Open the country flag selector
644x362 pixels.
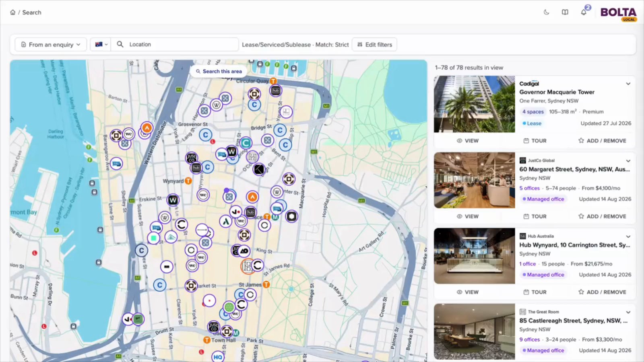point(101,45)
